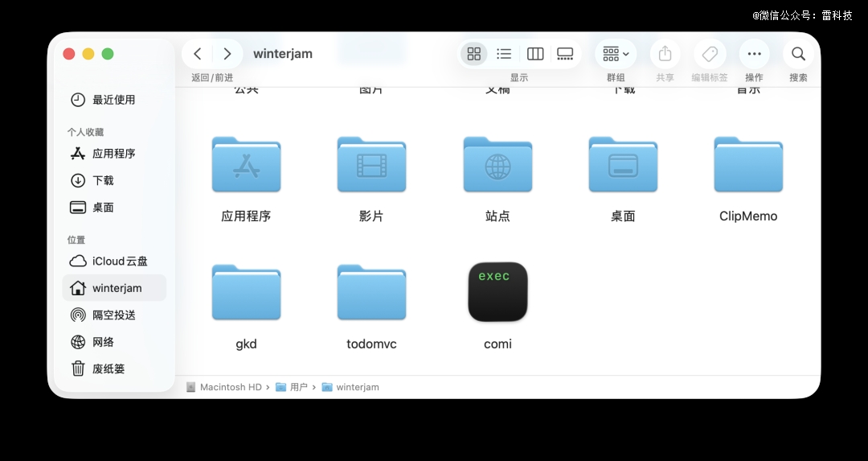Click the todomvc file name label

coord(371,344)
